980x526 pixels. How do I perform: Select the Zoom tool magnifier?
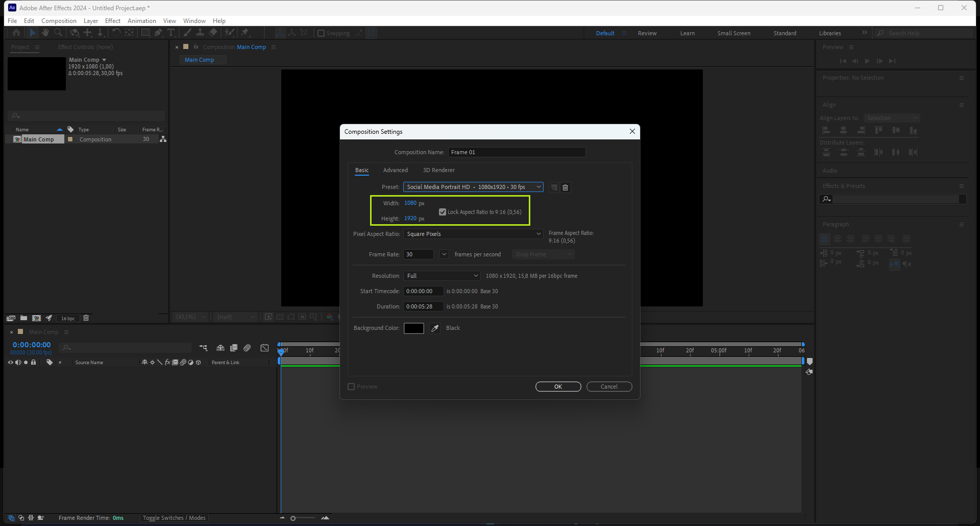[58, 33]
